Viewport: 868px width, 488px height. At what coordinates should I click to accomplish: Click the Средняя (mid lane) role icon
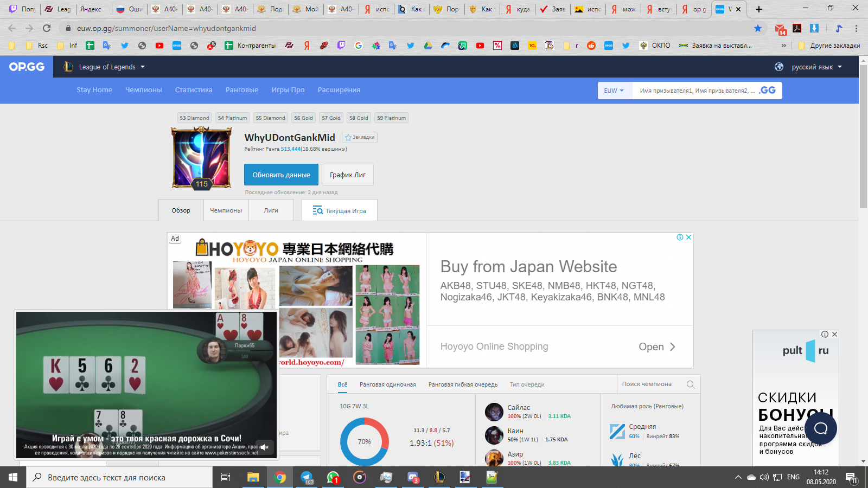(617, 431)
